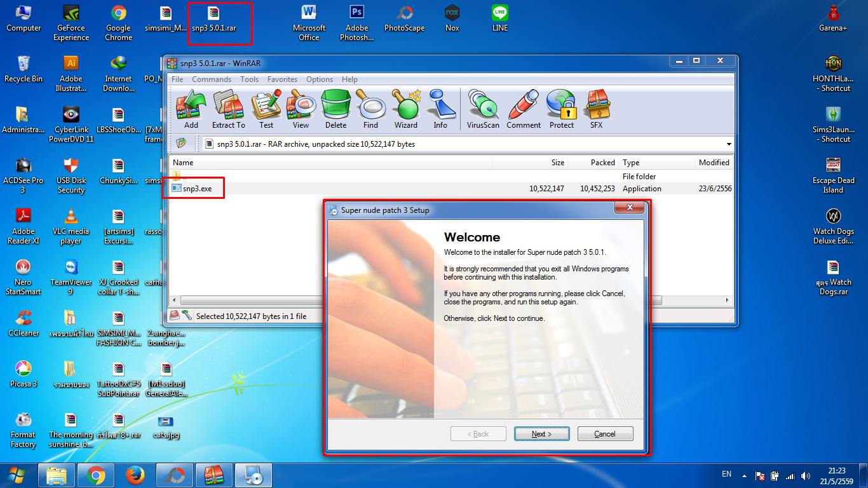
Task: Open the Tools menu in WinRAR
Action: pos(249,79)
